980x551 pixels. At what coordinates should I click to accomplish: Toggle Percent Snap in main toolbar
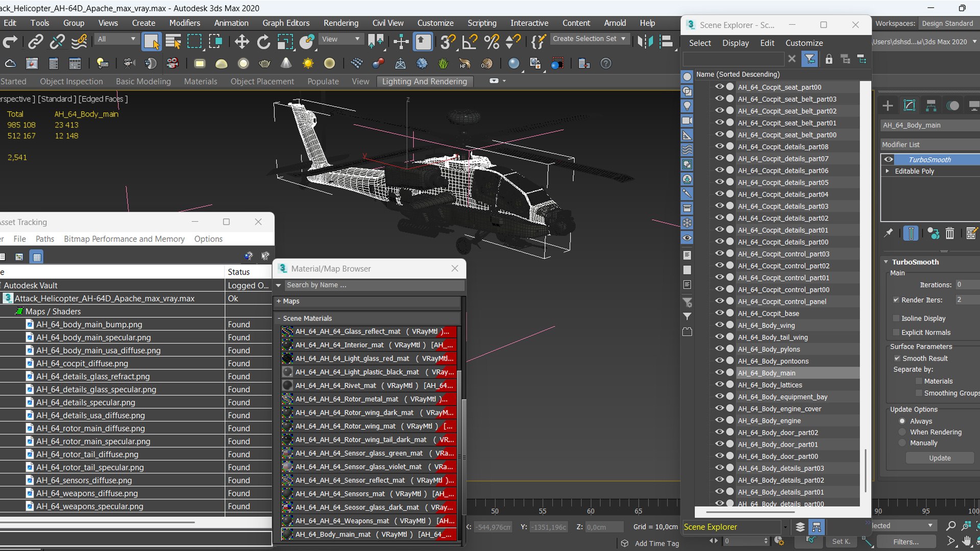tap(491, 42)
